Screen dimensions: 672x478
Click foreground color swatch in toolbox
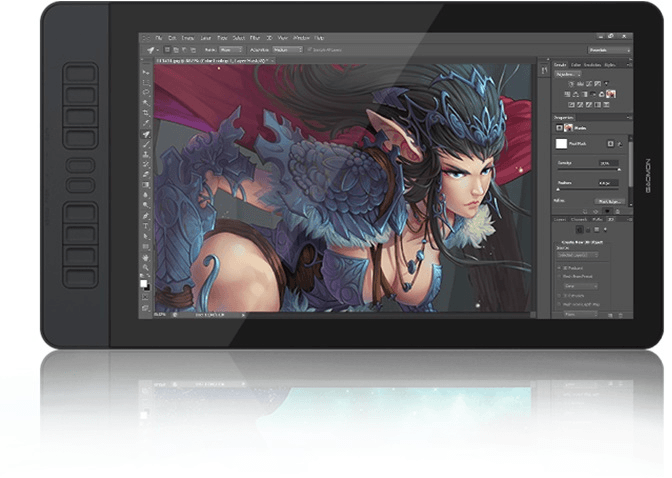point(144,283)
